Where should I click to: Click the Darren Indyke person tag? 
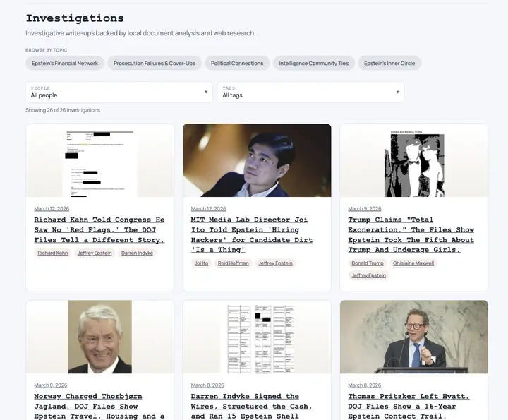pyautogui.click(x=137, y=253)
